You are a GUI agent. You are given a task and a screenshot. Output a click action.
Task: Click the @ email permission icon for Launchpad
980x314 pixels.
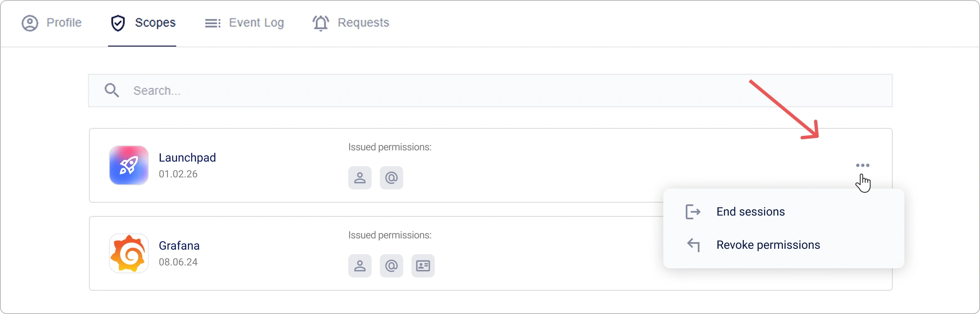pyautogui.click(x=391, y=178)
